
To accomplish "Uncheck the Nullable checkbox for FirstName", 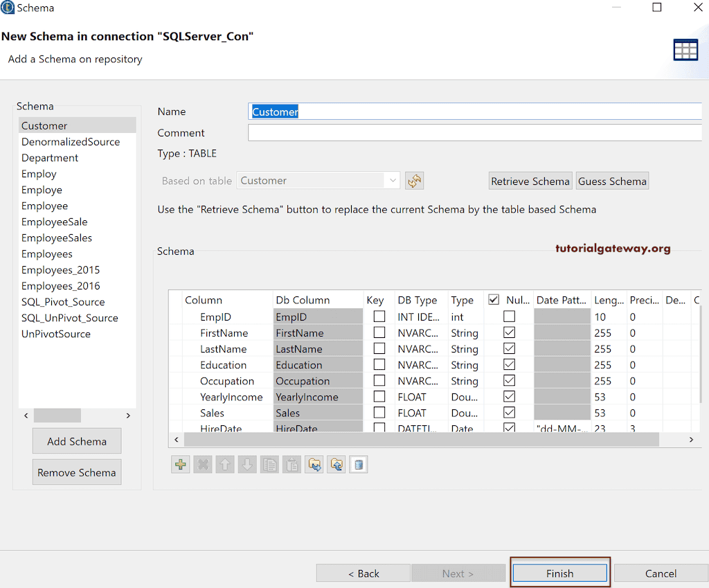I will pos(509,332).
